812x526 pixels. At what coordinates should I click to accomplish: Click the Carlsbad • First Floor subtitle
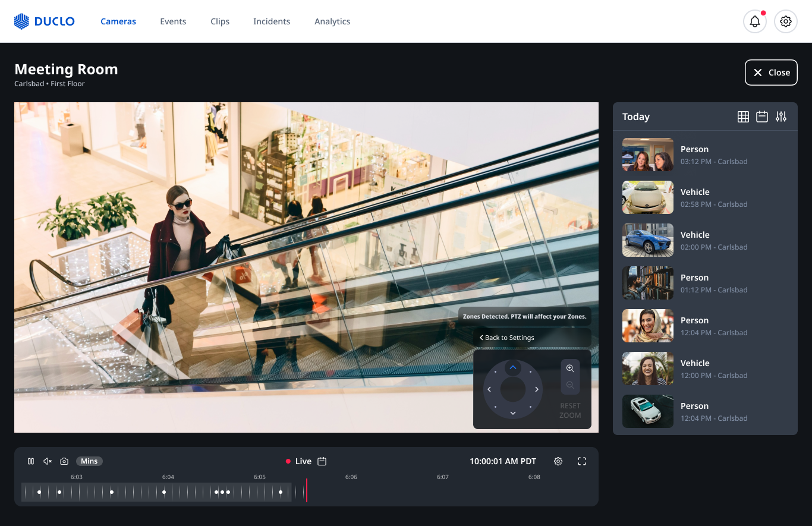click(x=49, y=84)
